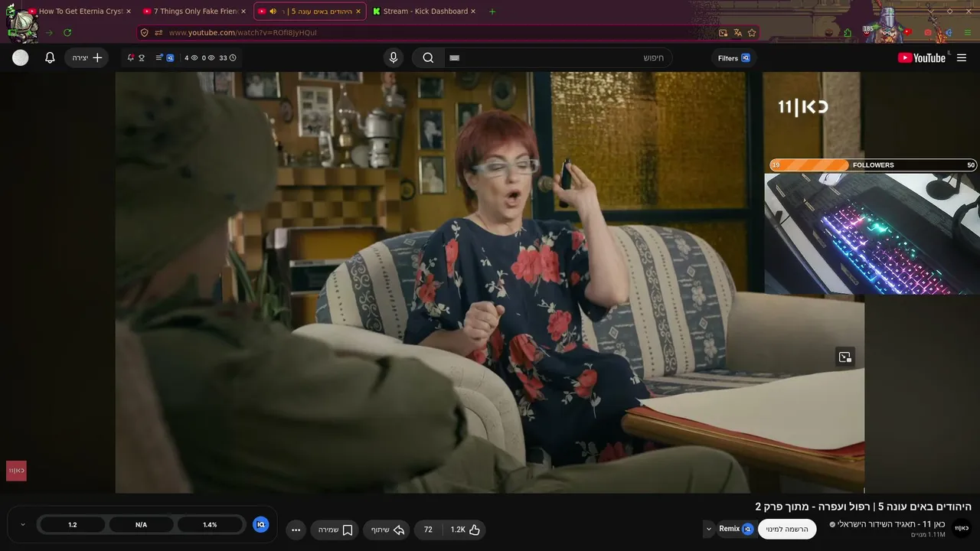980x551 pixels.
Task: Click the '4' views stat in header
Action: (x=191, y=57)
